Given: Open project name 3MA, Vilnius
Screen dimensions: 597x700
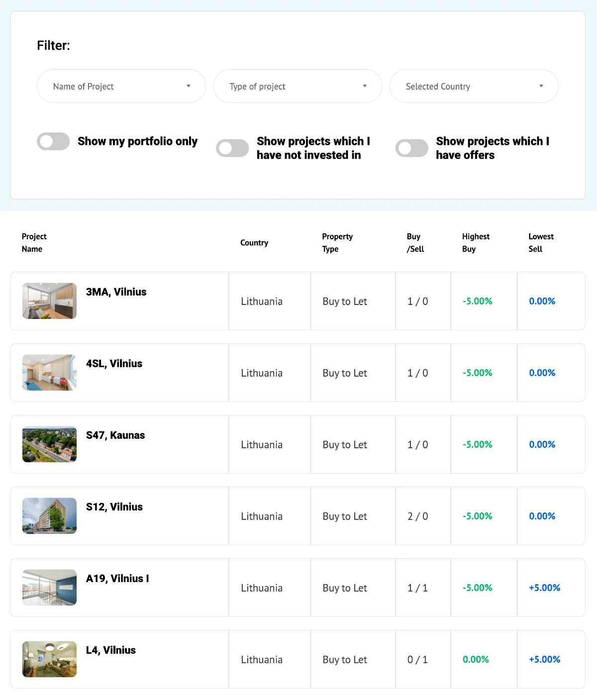Looking at the screenshot, I should coord(116,292).
